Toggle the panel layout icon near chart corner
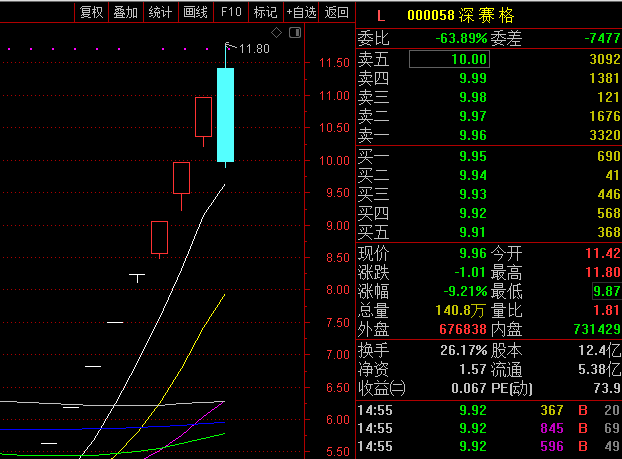622x459 pixels. click(295, 33)
